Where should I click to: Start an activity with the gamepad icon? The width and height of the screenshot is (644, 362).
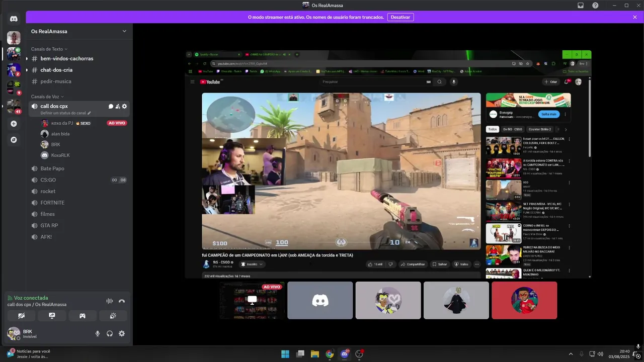pos(83,316)
